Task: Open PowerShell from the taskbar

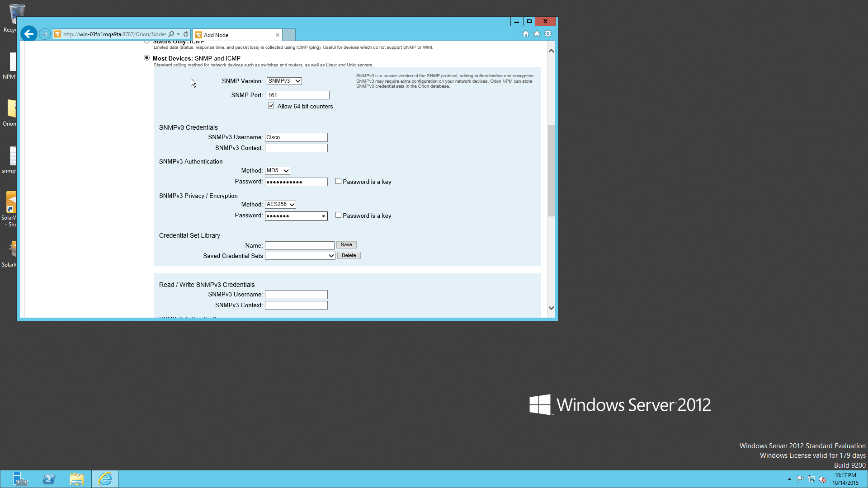Action: pos(49,479)
